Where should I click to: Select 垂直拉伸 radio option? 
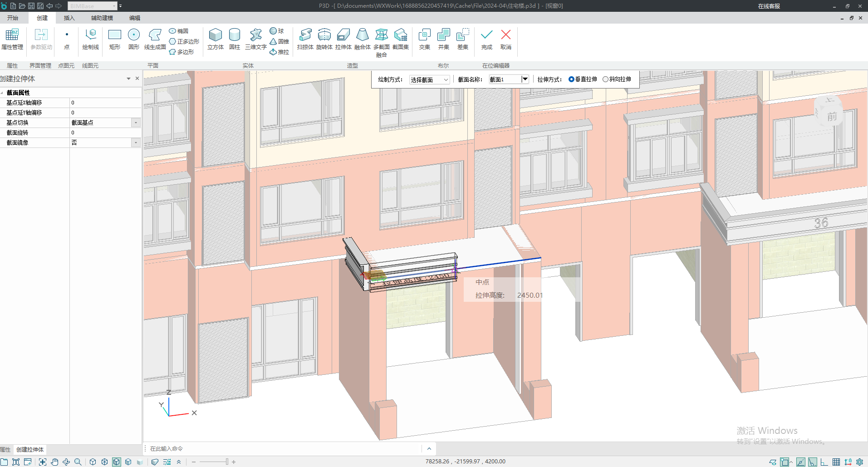pyautogui.click(x=571, y=79)
